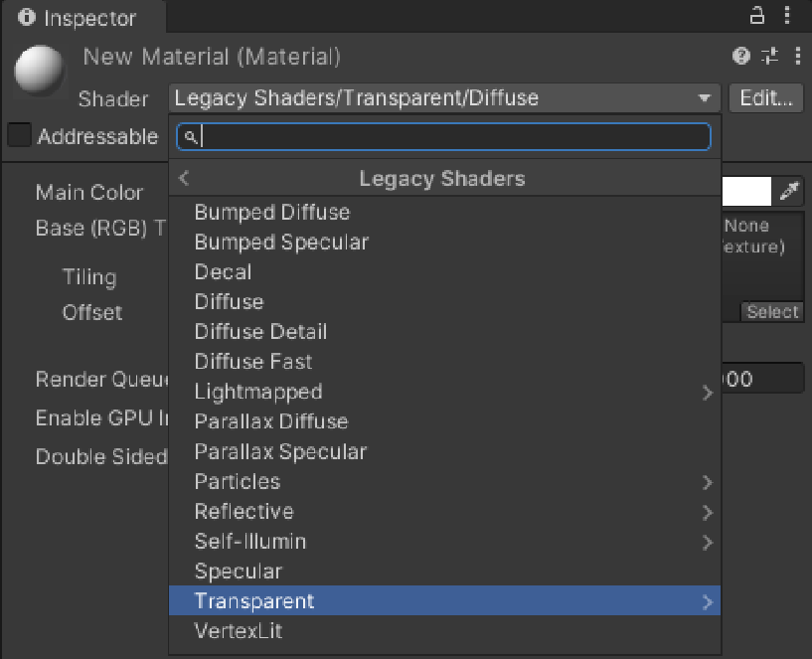Image resolution: width=812 pixels, height=659 pixels.
Task: Click the Main Color label
Action: pos(89,192)
